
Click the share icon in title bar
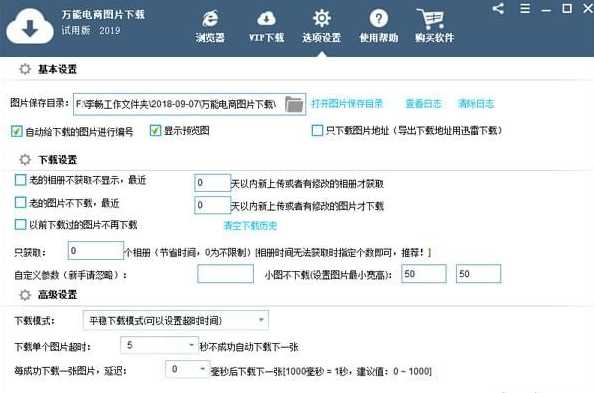(498, 8)
